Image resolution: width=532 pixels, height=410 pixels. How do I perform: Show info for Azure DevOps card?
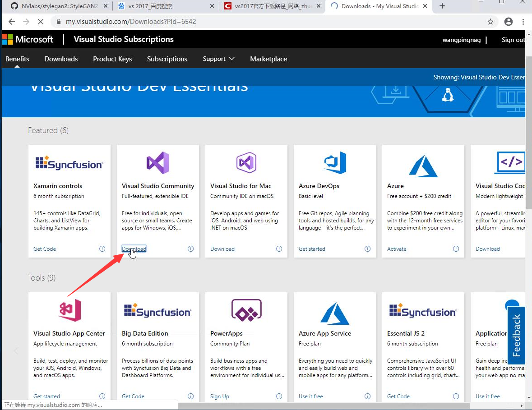pos(367,249)
